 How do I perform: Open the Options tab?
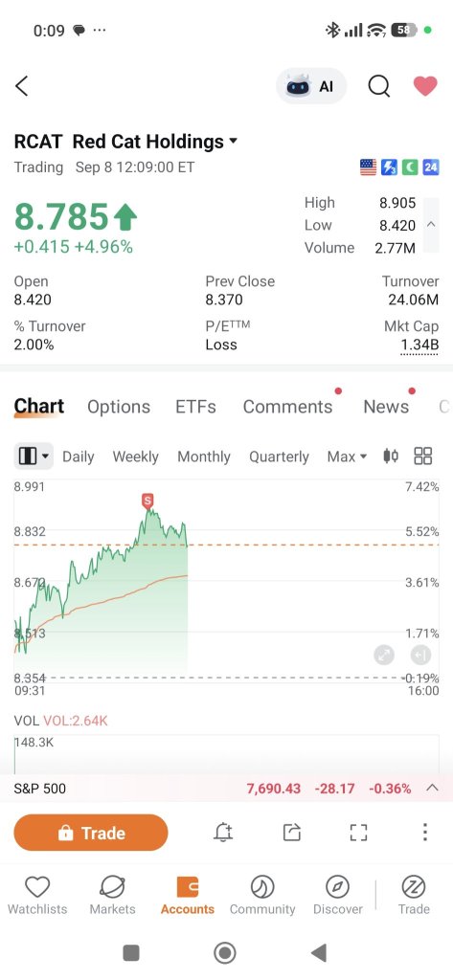pos(119,407)
